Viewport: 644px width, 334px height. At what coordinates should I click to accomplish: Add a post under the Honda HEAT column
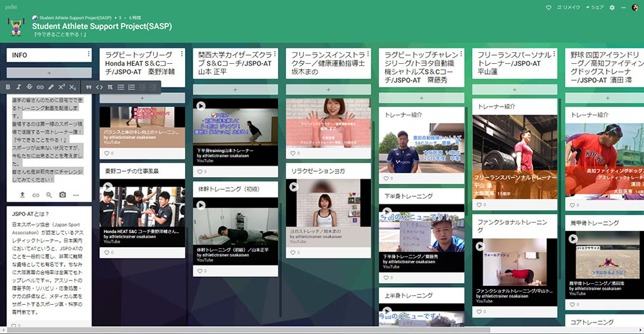[x=142, y=98]
